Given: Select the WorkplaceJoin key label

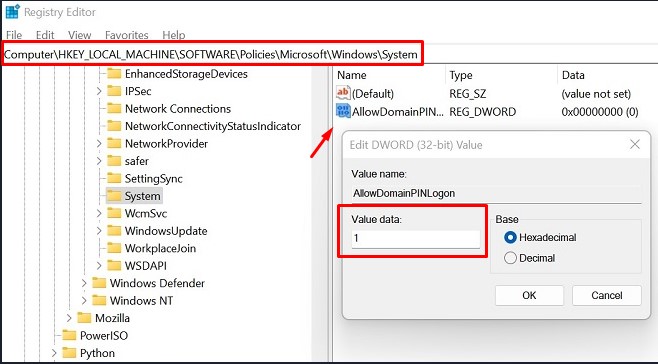Looking at the screenshot, I should (160, 248).
